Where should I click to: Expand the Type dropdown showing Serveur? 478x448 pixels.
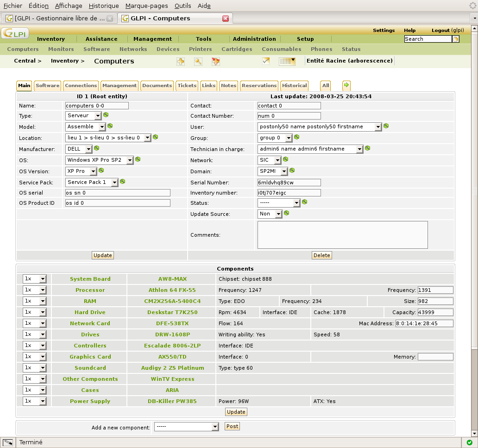tap(83, 115)
